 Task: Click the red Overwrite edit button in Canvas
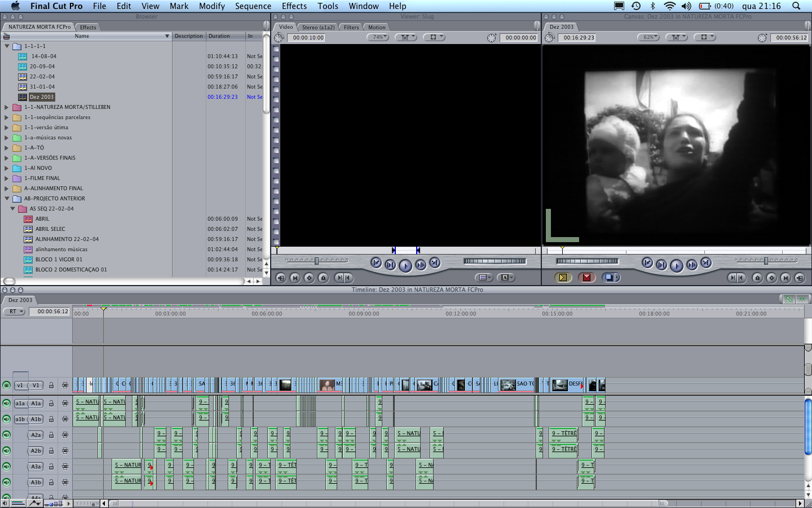click(x=586, y=277)
